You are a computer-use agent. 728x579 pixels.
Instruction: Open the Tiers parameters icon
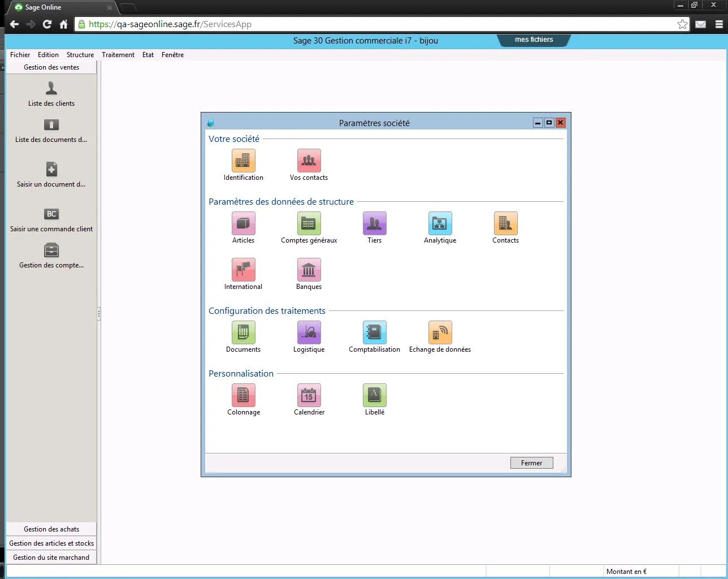(x=375, y=223)
